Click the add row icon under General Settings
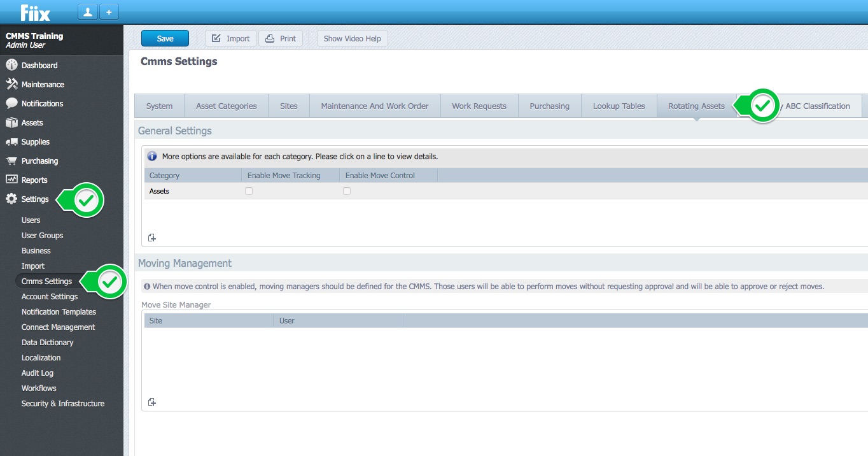This screenshot has height=456, width=868. [152, 238]
